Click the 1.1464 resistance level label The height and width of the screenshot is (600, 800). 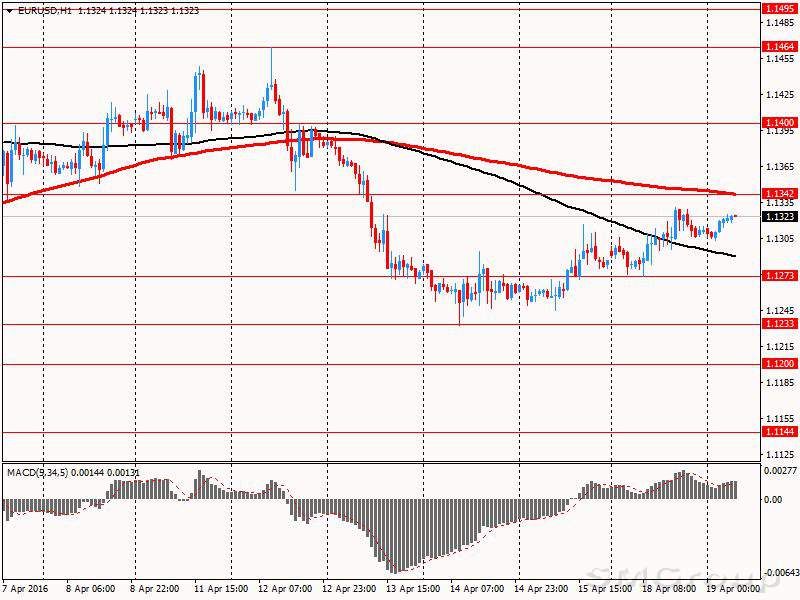coord(779,47)
